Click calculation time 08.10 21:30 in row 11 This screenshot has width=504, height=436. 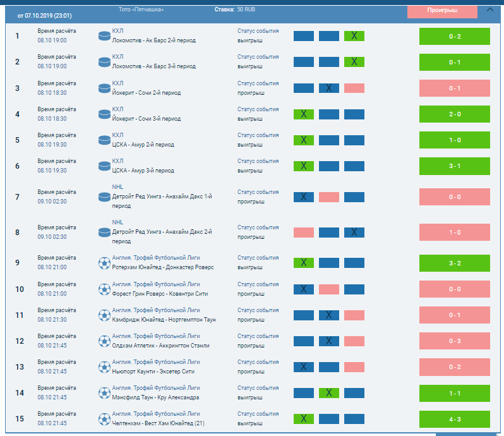pyautogui.click(x=52, y=320)
